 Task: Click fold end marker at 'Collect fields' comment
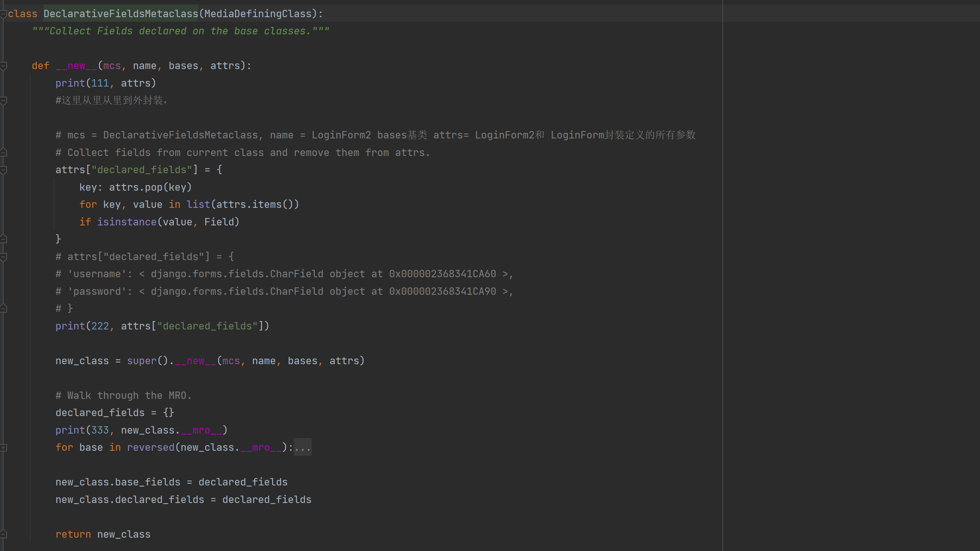click(x=4, y=152)
